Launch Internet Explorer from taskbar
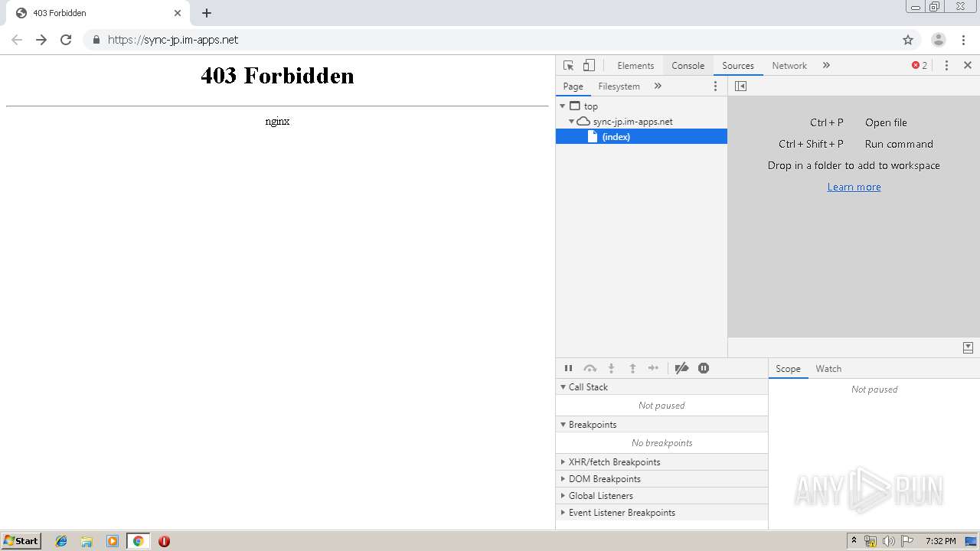 tap(61, 541)
